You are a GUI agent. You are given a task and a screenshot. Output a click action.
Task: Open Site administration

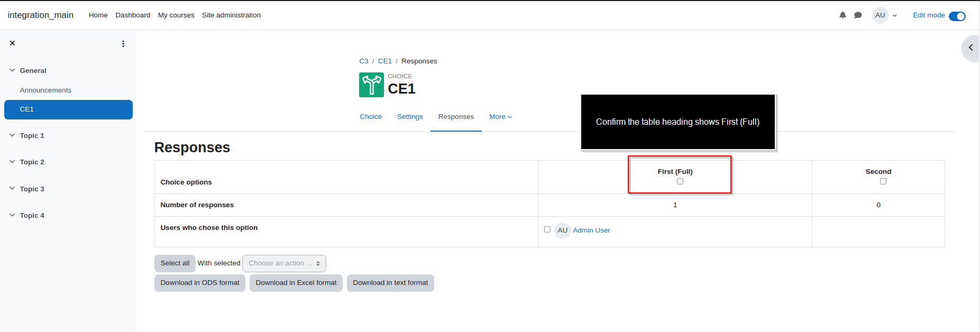(x=231, y=15)
